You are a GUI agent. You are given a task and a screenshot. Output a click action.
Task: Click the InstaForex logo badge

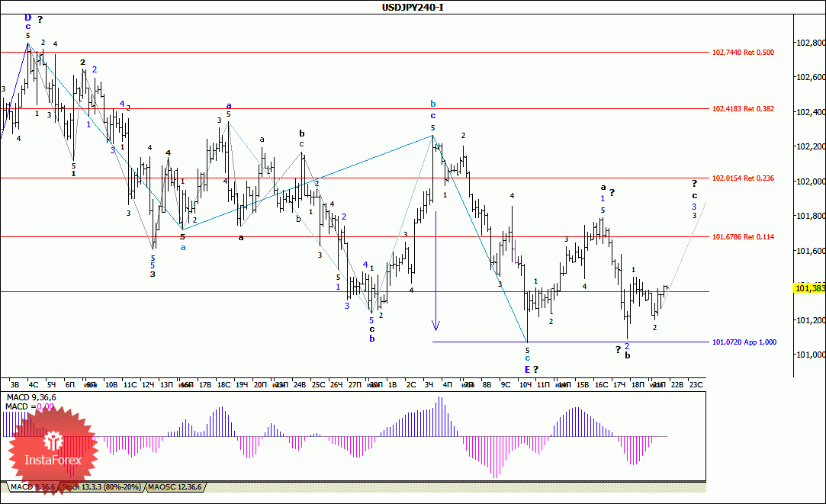point(53,448)
